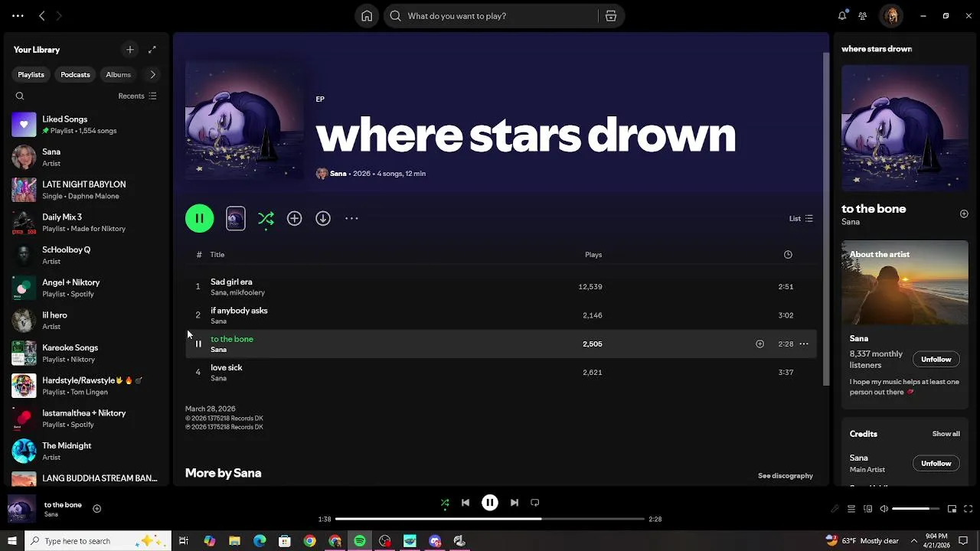Mute with the volume speaker icon
Screen dimensions: 980x551
(x=884, y=509)
